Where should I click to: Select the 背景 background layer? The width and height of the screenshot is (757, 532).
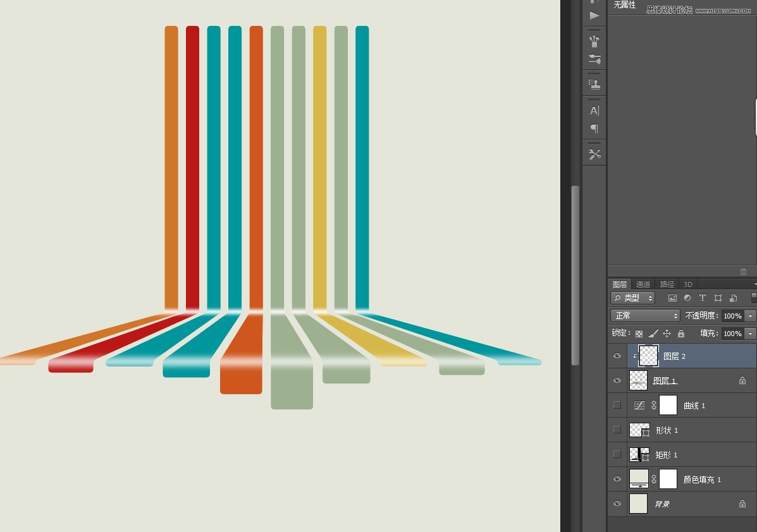click(662, 504)
